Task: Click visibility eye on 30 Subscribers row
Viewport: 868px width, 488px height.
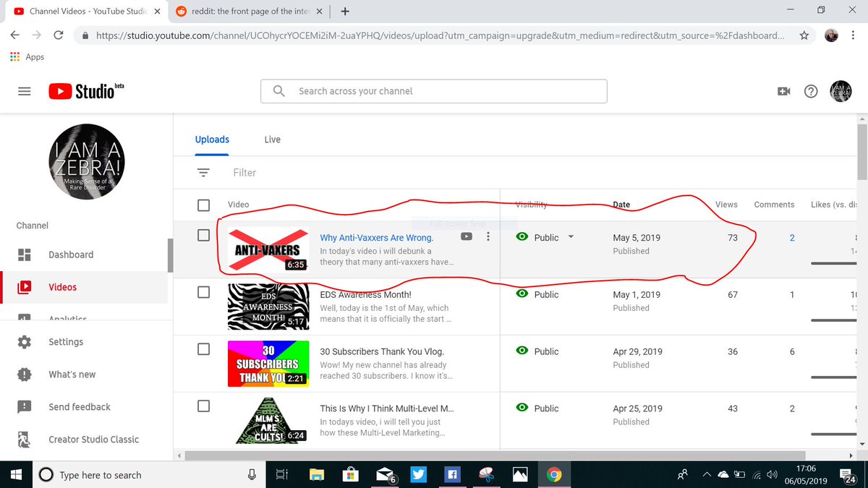Action: tap(522, 351)
